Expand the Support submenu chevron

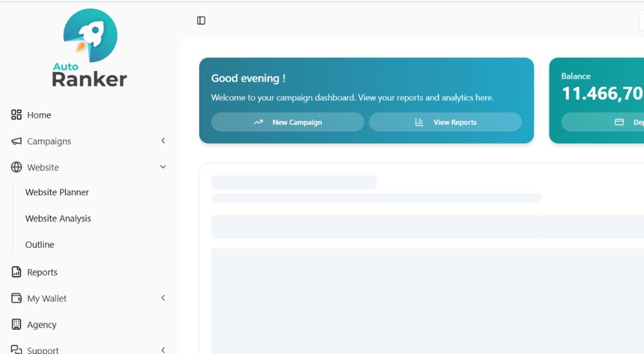tap(163, 349)
